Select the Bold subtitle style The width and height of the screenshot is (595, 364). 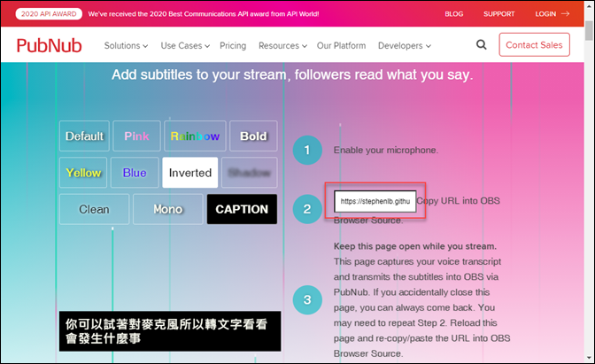[253, 136]
